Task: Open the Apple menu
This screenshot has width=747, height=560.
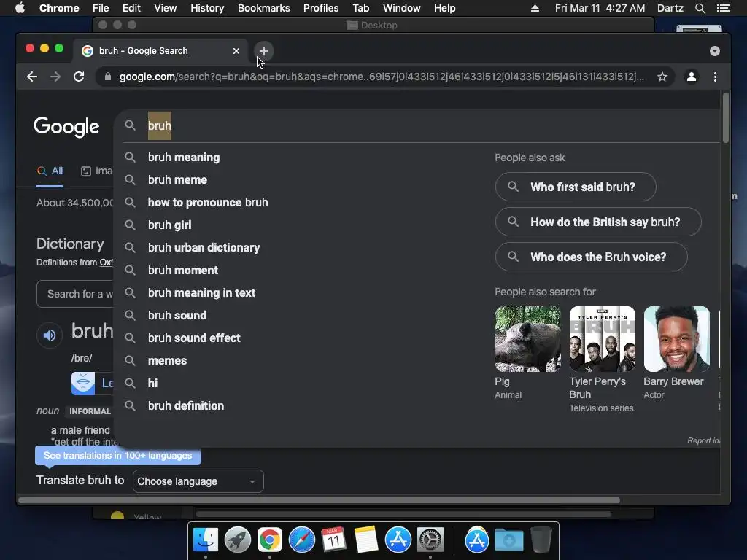Action: pos(20,8)
